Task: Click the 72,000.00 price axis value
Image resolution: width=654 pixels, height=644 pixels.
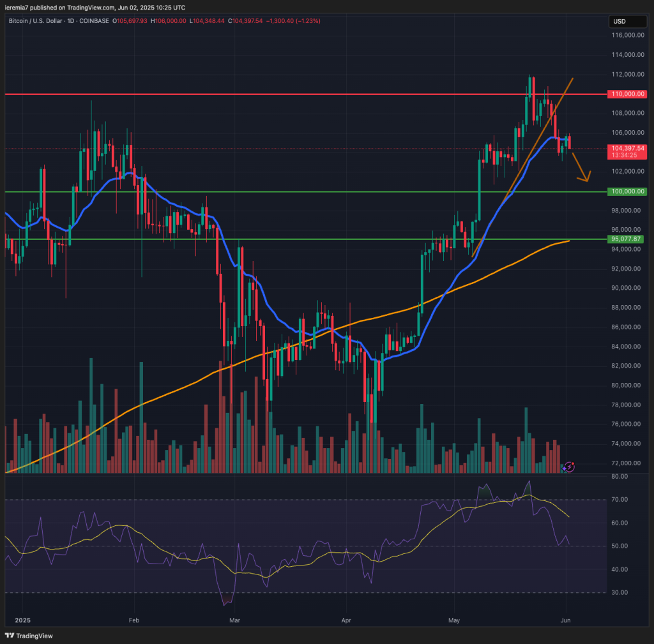Action: click(626, 463)
